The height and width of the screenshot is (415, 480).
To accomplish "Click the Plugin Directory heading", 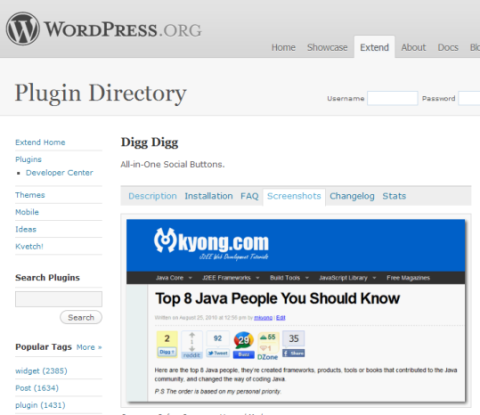I will (101, 93).
